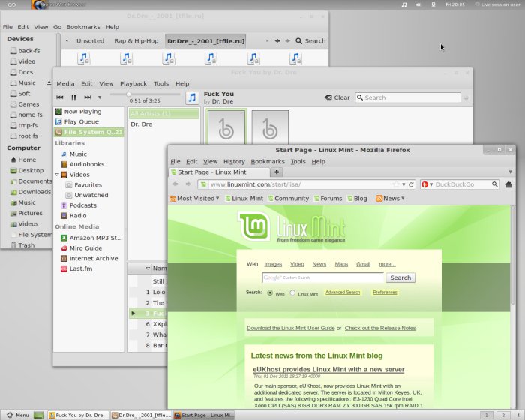Open a new Firefox tab
525x420 pixels.
tap(277, 172)
